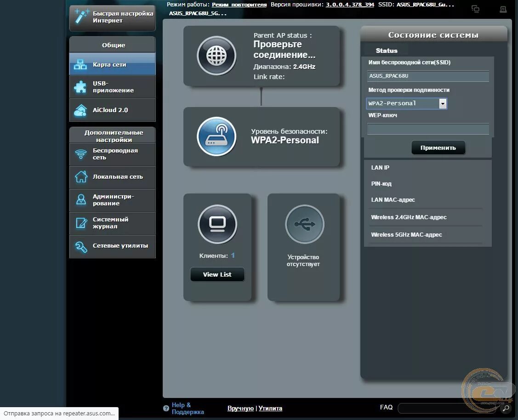Click the WEP-ключ input field
The image size is (518, 420).
pos(428,129)
